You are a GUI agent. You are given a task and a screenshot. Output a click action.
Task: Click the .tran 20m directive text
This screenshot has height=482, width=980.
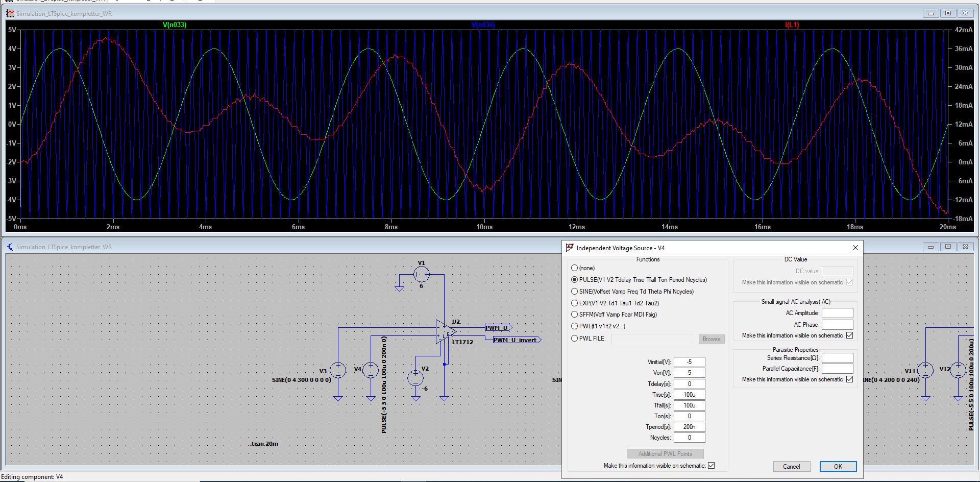264,444
